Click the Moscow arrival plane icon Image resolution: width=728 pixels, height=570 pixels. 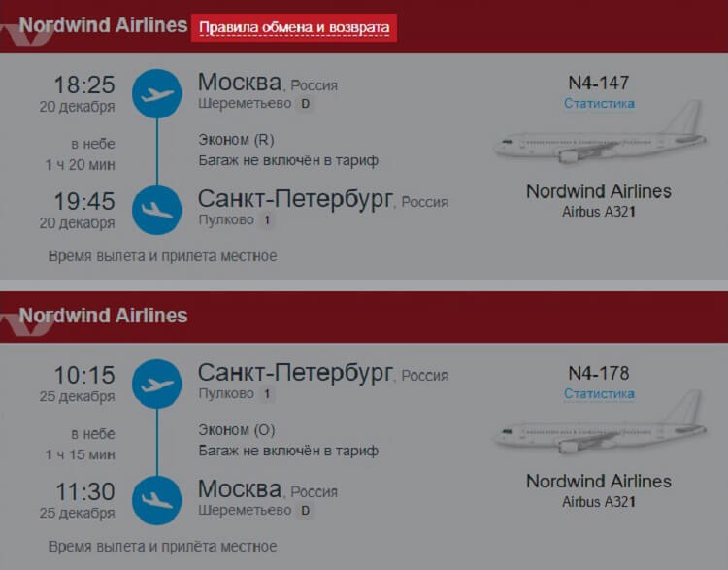click(x=157, y=500)
